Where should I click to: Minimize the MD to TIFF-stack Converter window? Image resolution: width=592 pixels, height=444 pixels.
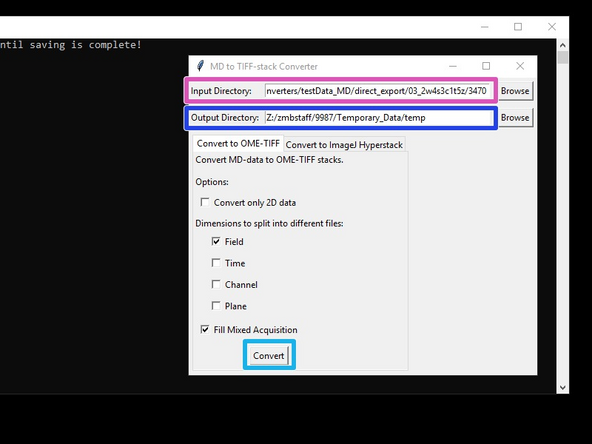(453, 66)
